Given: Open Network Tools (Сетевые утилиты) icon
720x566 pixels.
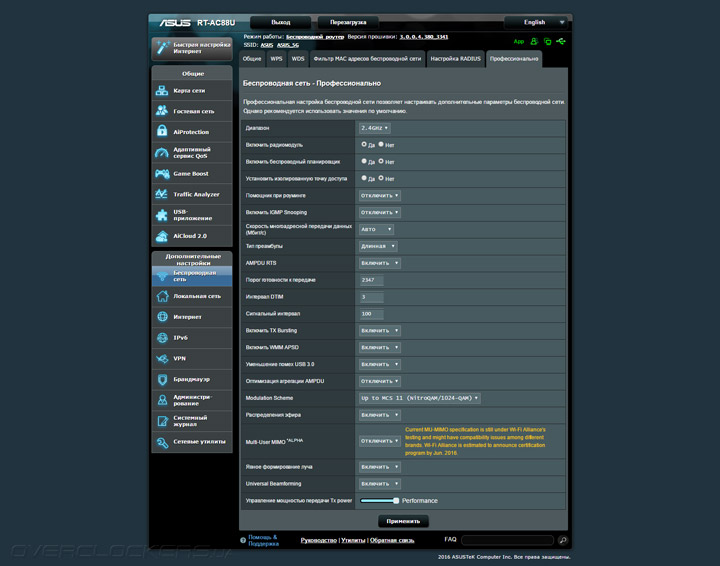Looking at the screenshot, I should 162,442.
